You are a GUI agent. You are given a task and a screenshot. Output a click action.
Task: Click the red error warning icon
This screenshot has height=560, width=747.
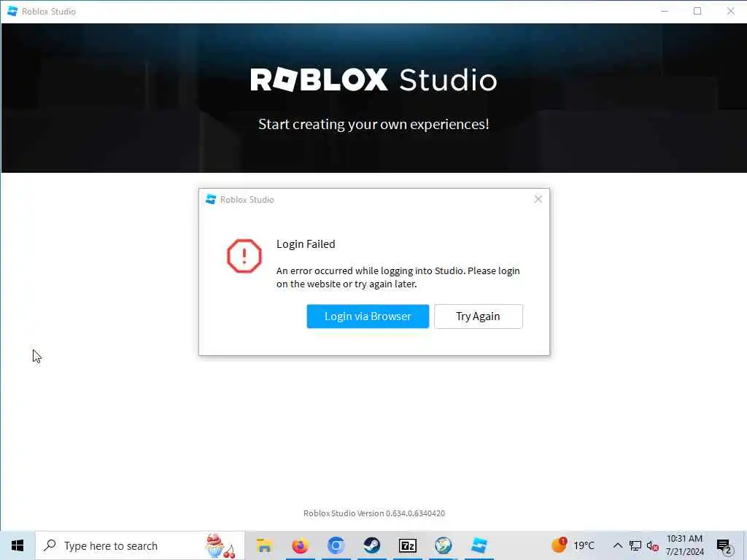tap(244, 256)
